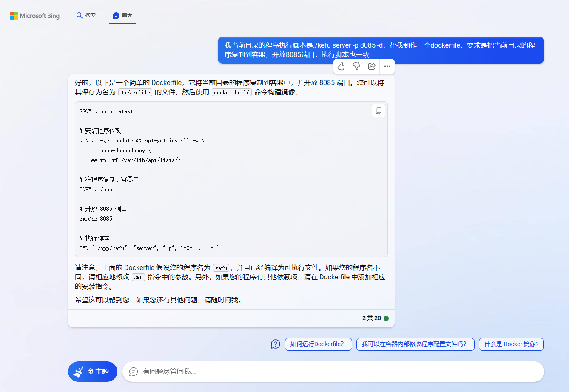Click the EXPOSE 8085 code line
The image size is (569, 392).
(x=96, y=219)
